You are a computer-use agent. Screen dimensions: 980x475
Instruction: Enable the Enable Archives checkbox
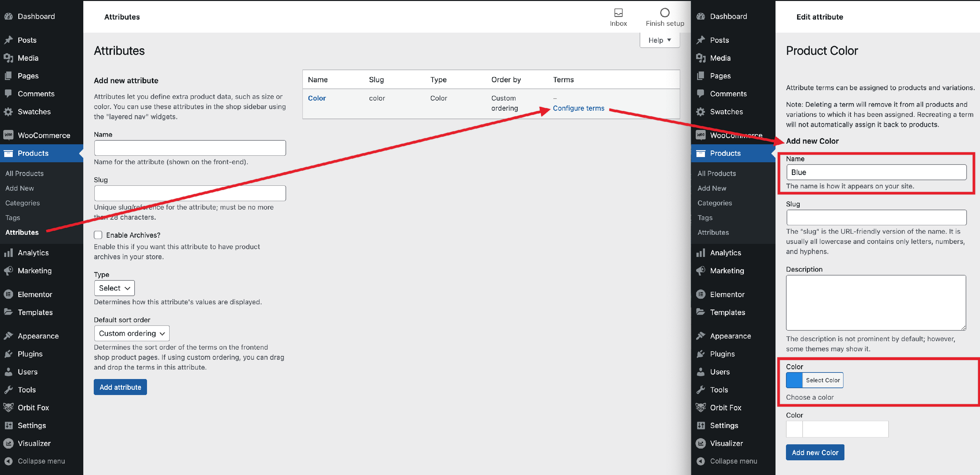98,235
